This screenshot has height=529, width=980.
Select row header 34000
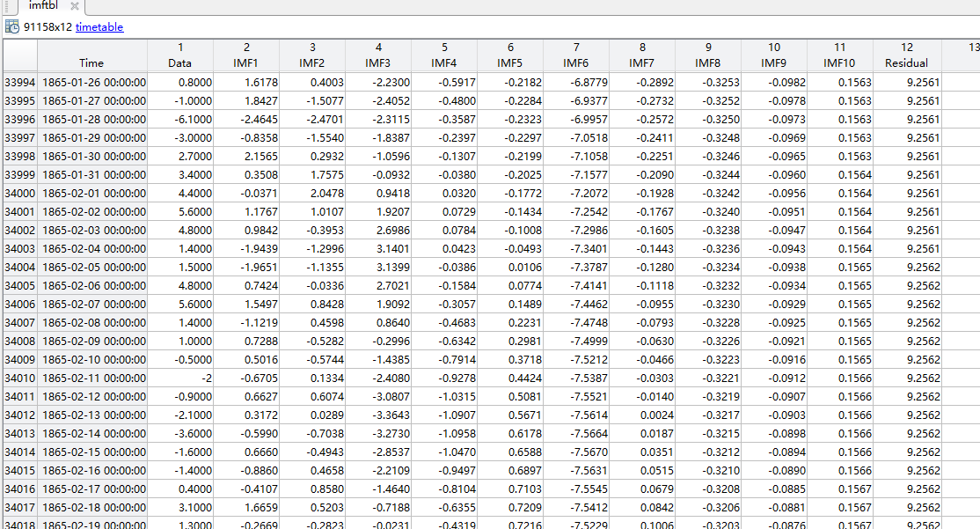pos(19,193)
